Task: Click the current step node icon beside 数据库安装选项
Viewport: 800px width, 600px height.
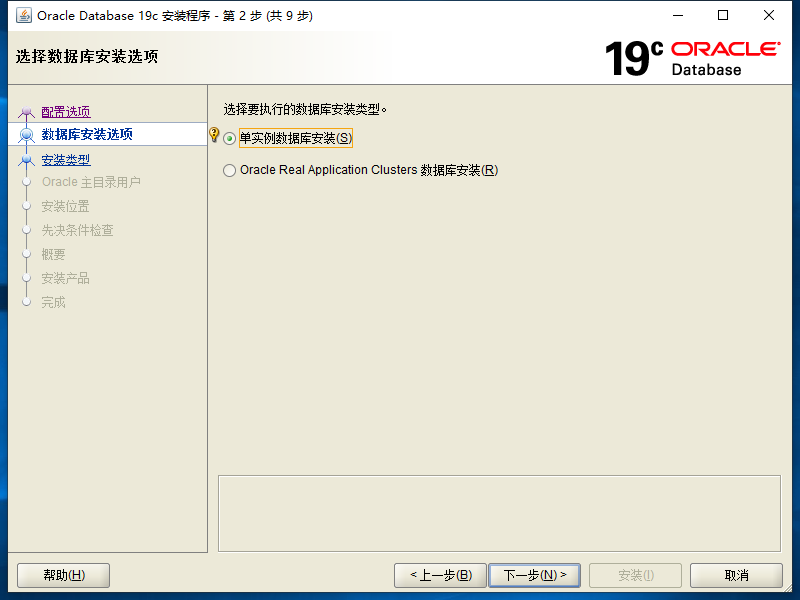Action: (x=26, y=135)
